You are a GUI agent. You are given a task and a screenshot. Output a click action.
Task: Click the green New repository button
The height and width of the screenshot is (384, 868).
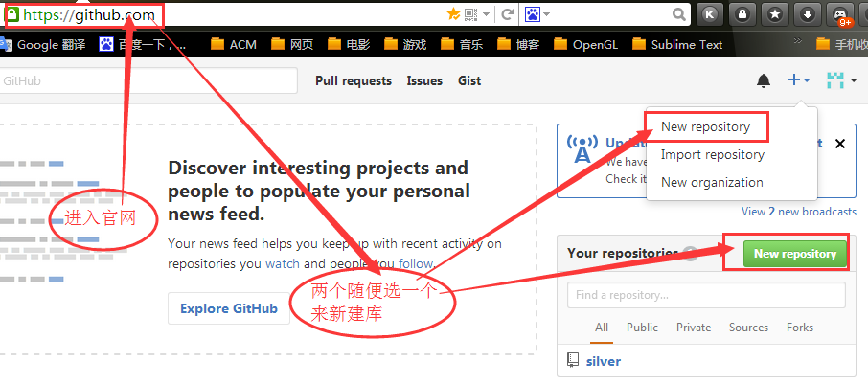pos(795,254)
